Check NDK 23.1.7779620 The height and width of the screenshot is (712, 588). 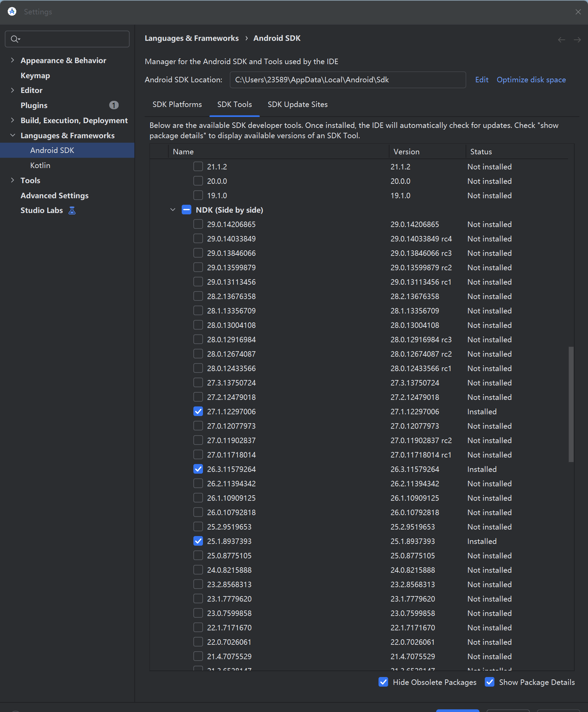198,599
